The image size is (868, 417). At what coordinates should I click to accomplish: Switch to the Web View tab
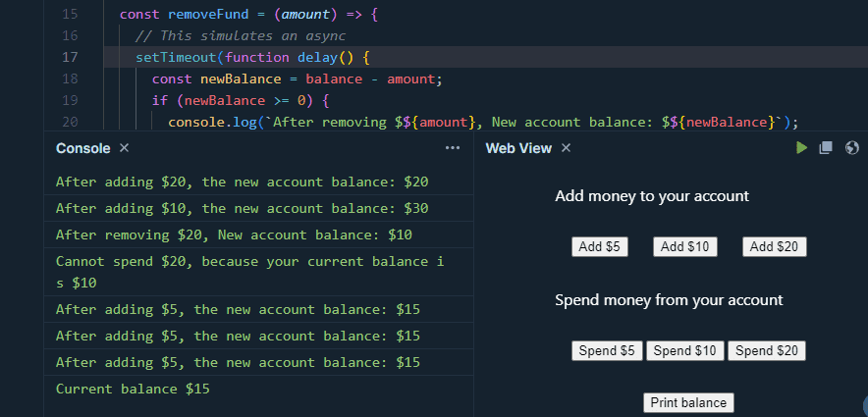point(518,148)
